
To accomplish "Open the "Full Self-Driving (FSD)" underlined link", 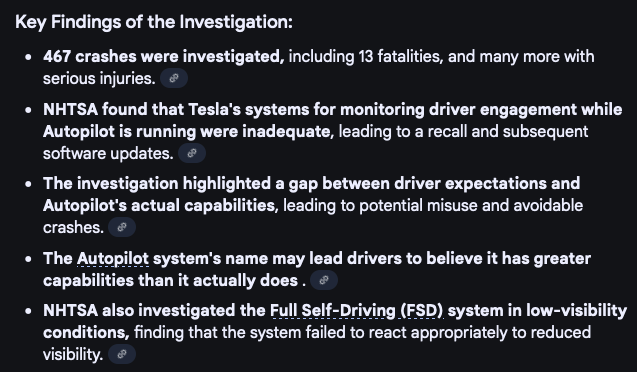I will (357, 311).
